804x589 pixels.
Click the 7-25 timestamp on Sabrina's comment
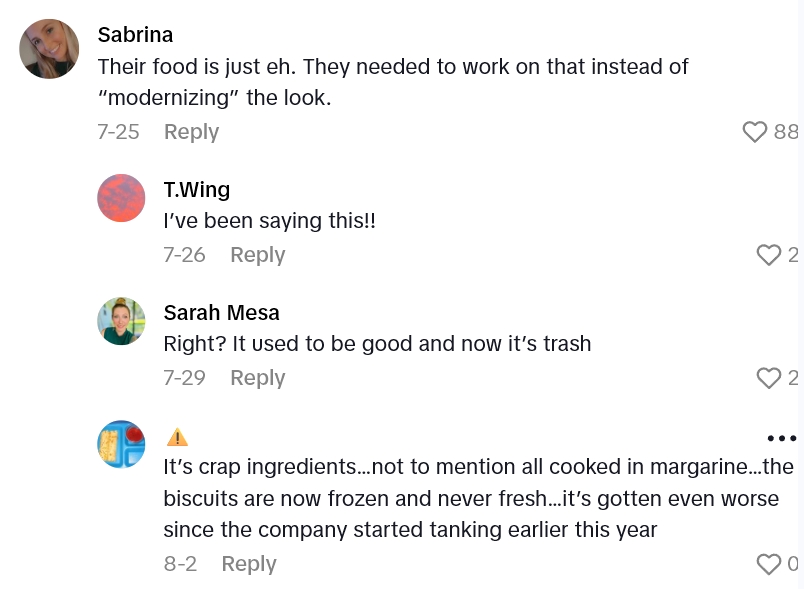(x=118, y=131)
